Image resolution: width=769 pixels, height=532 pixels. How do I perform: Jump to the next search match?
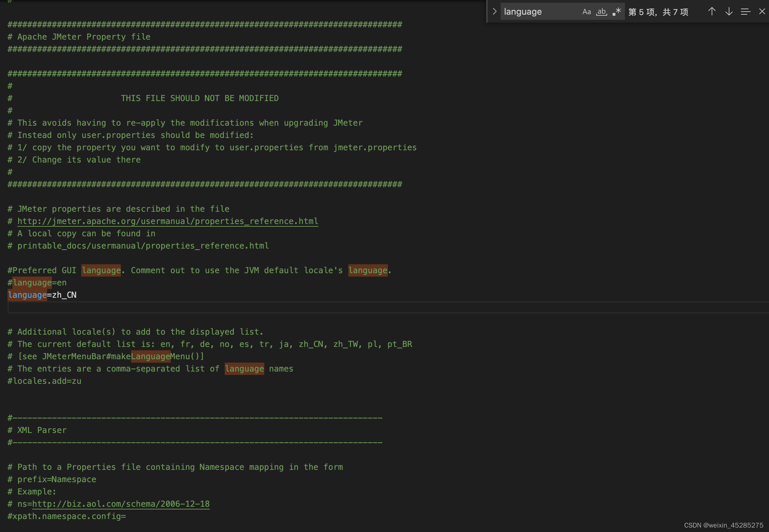click(729, 11)
